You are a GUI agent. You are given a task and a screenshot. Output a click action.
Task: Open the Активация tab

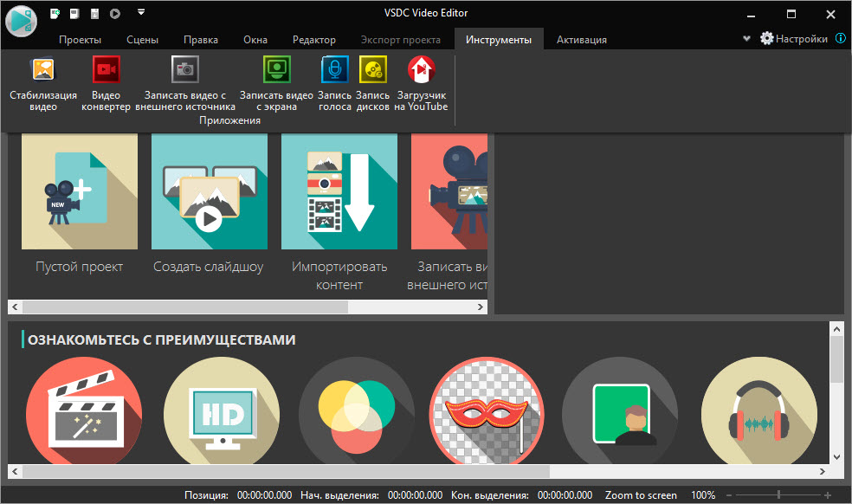tap(581, 40)
